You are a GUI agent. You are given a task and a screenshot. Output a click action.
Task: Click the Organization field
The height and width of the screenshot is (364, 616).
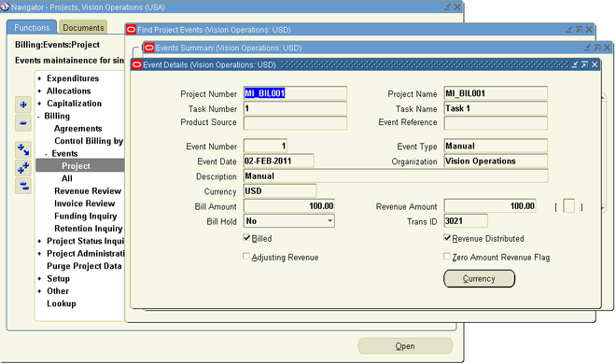(x=496, y=161)
